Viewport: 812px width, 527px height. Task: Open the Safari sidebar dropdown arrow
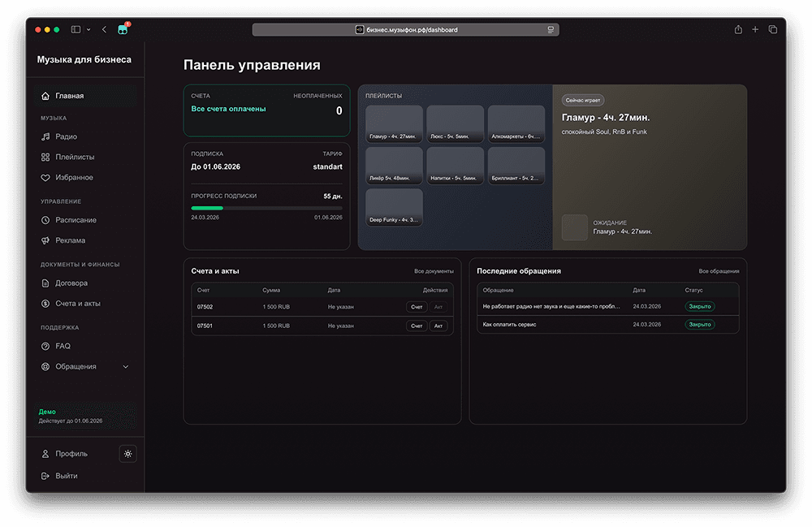88,30
